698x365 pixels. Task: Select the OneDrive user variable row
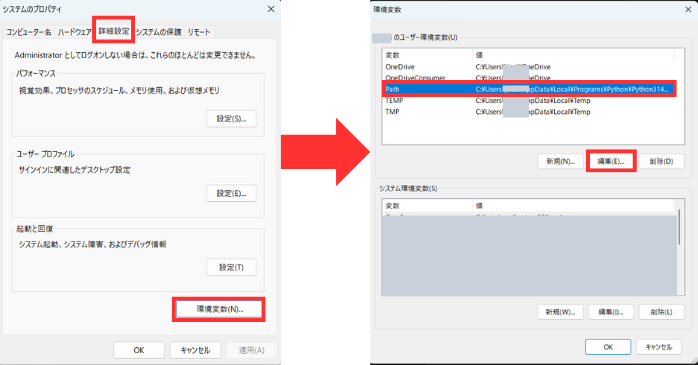(528, 67)
